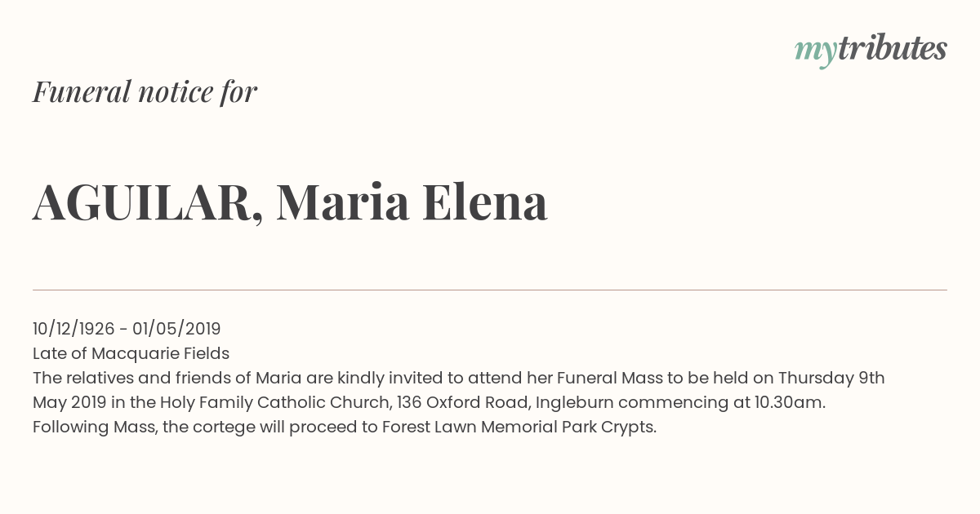The image size is (980, 514).
Task: Click the birth date 10/12/1926
Action: (73, 329)
